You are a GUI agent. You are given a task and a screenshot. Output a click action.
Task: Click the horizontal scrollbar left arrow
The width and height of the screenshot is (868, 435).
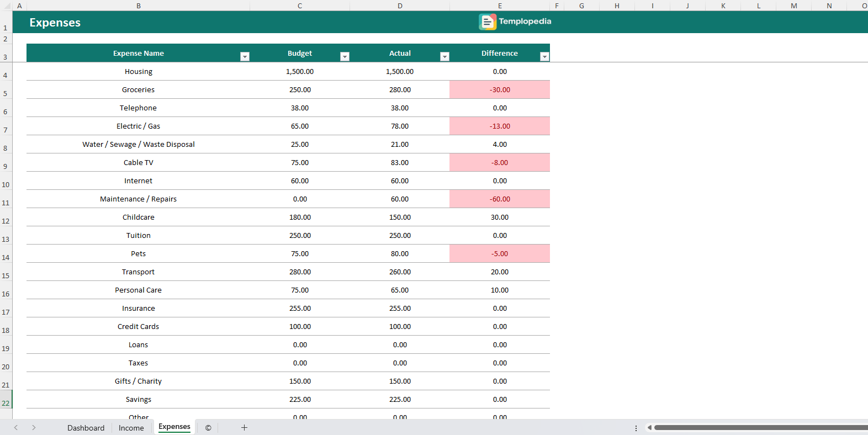tap(650, 427)
